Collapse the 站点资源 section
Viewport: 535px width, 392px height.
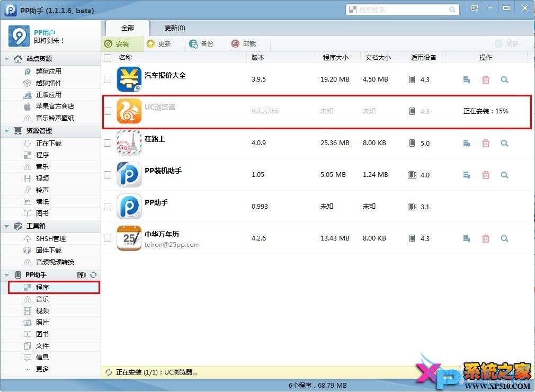point(6,59)
